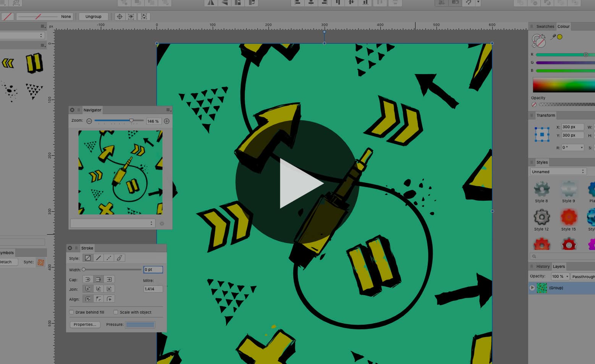This screenshot has height=364, width=595.
Task: Switch to the Swatches tab
Action: (x=545, y=26)
